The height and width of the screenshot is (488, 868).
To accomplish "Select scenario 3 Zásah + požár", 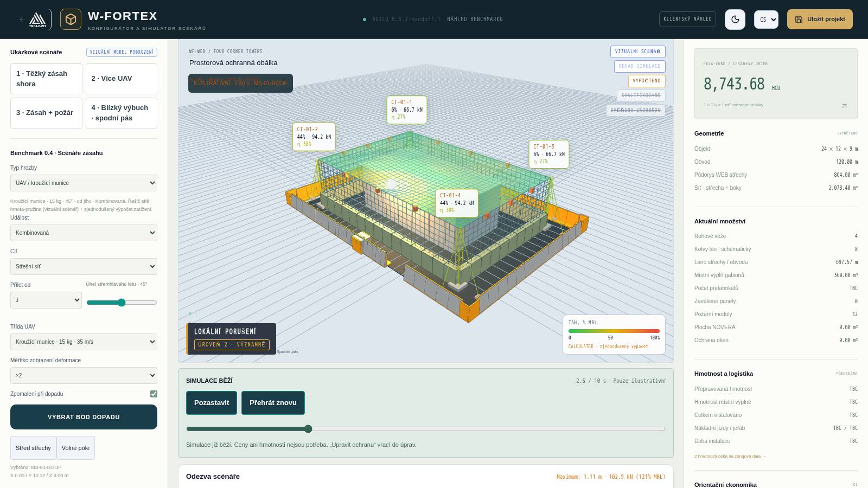I will coord(46,113).
